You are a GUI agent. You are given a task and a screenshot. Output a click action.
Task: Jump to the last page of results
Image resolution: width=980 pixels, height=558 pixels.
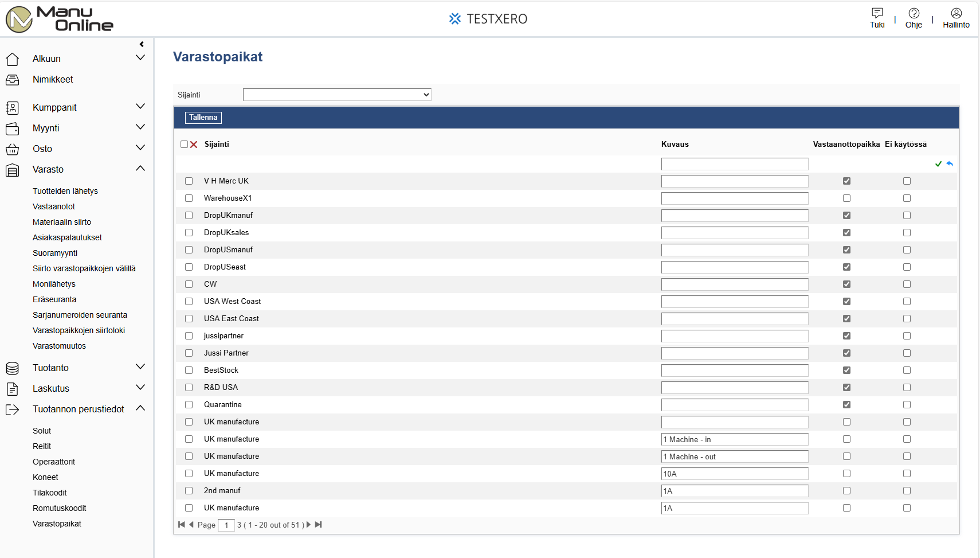coord(319,525)
